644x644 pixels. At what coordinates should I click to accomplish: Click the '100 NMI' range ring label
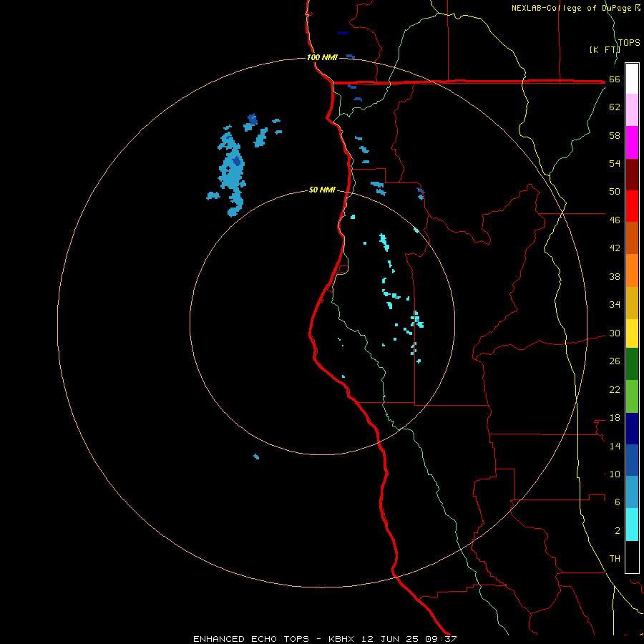[x=322, y=57]
